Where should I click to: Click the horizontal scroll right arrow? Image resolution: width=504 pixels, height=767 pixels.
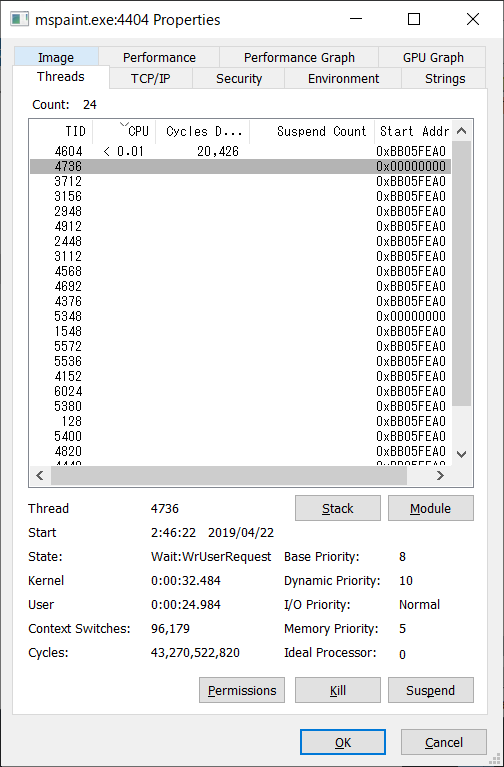(x=440, y=475)
